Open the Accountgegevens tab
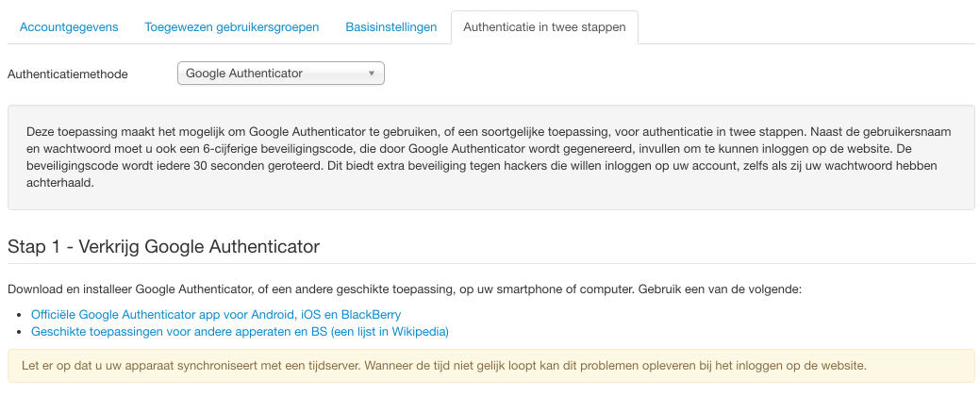 point(69,27)
